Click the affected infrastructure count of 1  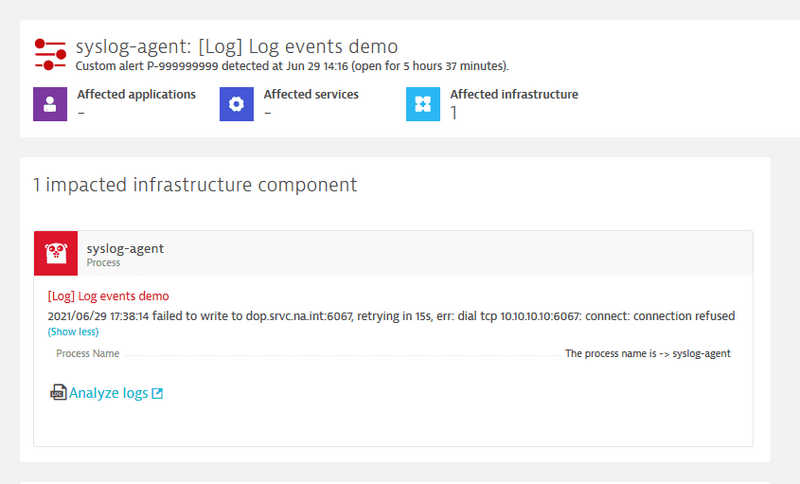pyautogui.click(x=454, y=113)
